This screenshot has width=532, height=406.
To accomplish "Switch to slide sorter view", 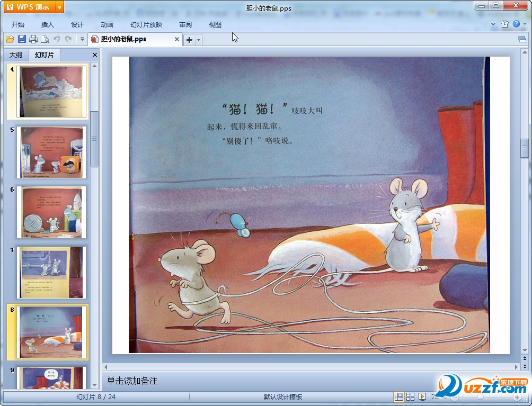I will coord(410,396).
